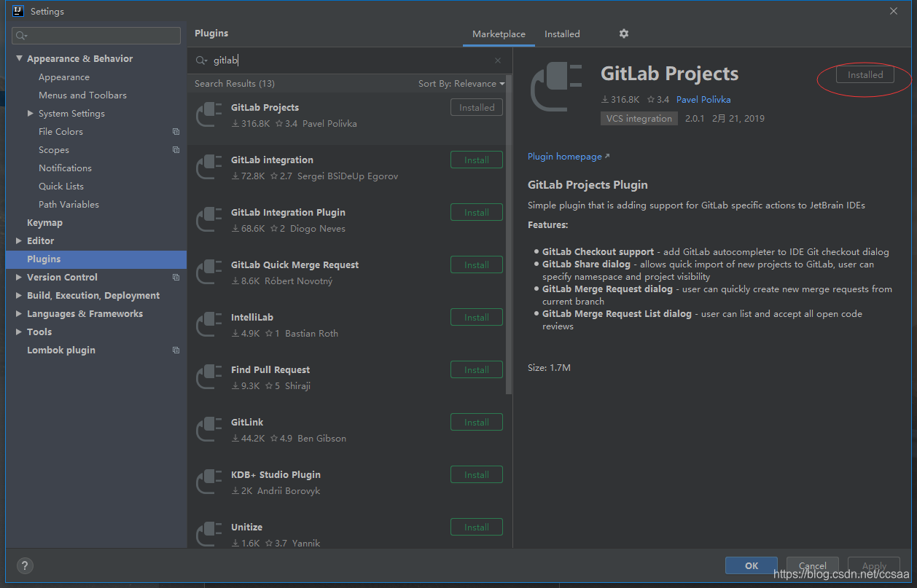Collapse the Appearance & Behavior section
The image size is (917, 588).
[19, 59]
